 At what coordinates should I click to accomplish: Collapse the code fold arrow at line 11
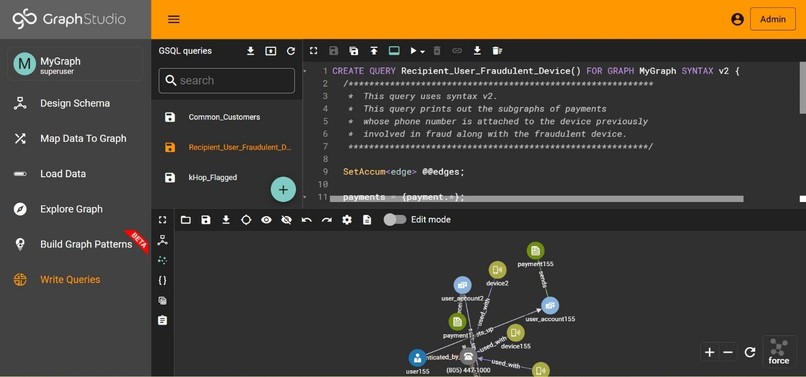[305, 196]
